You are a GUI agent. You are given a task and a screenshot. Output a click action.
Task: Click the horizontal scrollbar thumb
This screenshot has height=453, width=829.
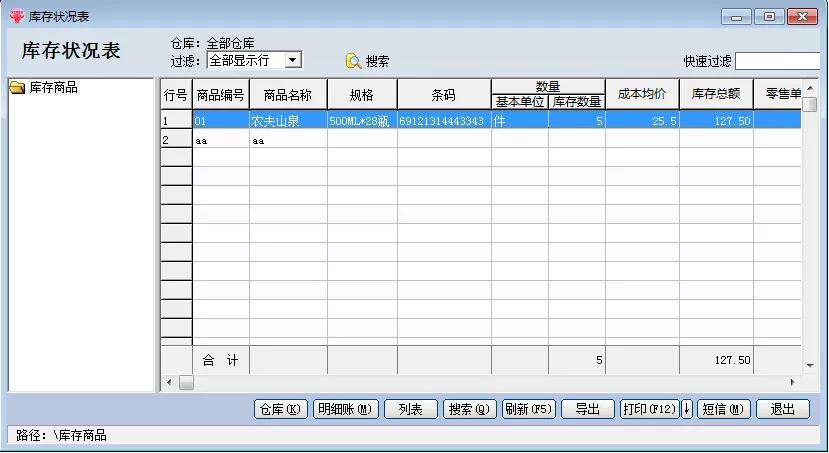point(186,382)
